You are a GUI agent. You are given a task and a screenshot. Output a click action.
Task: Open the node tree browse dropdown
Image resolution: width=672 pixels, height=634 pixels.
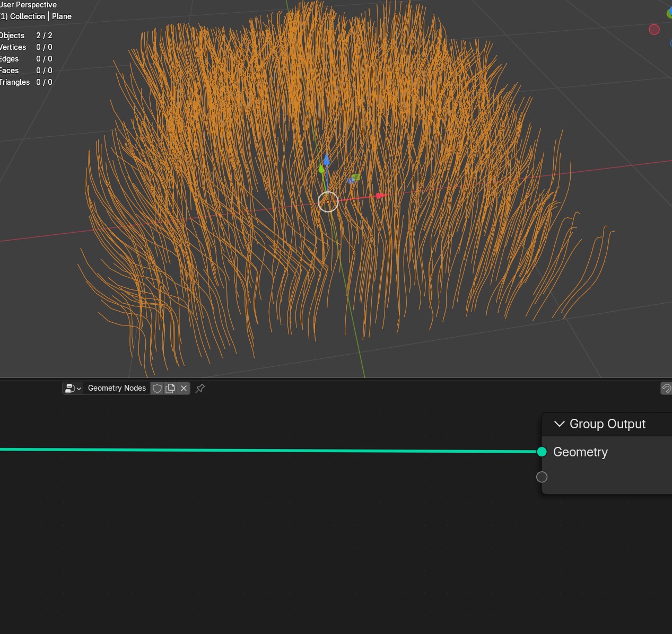click(72, 389)
